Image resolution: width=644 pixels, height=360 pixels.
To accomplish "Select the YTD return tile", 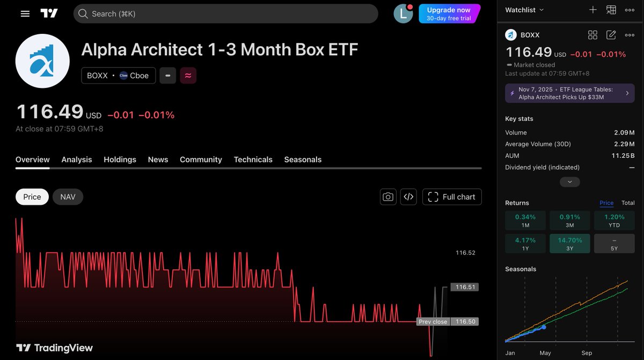I will point(614,221).
